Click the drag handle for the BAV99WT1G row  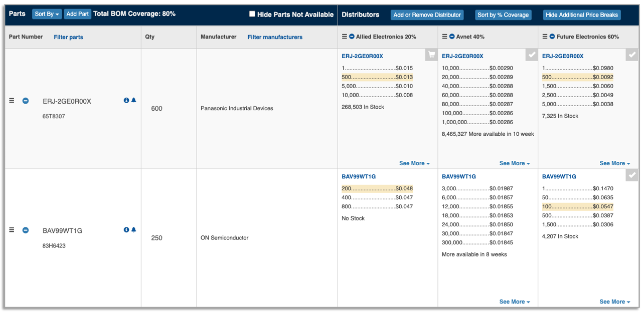(12, 230)
